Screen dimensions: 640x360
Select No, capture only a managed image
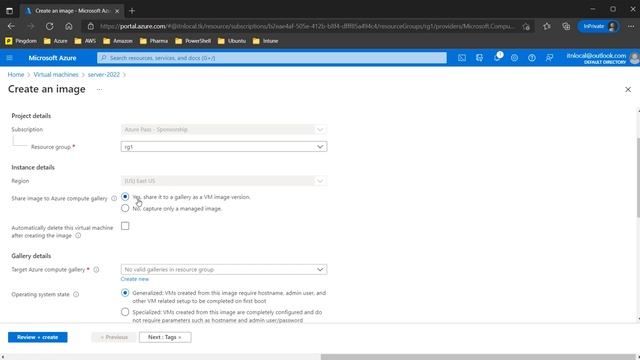[x=125, y=208]
